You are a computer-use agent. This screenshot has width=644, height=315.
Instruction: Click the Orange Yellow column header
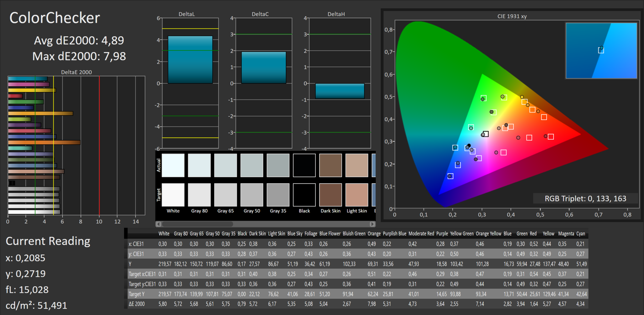pyautogui.click(x=489, y=234)
